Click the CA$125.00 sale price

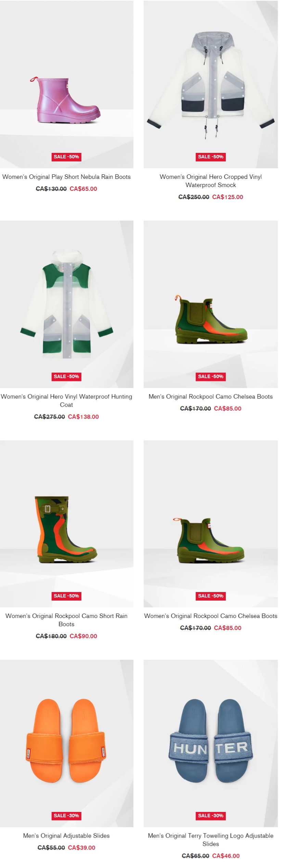click(x=228, y=197)
